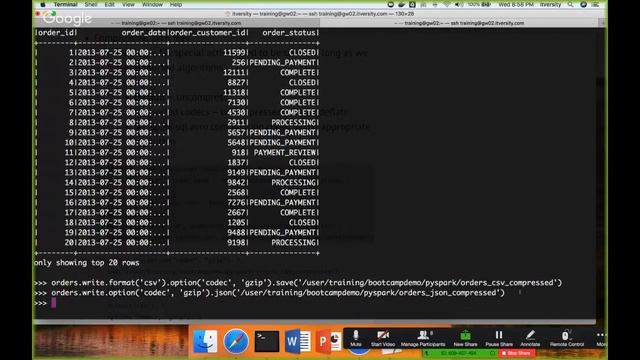640x360 pixels.
Task: Click the green Zoom meeting ID indicator
Action: (x=459, y=353)
